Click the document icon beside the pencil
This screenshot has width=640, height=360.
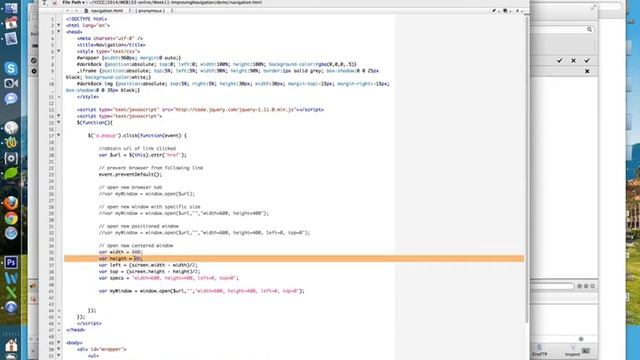[x=505, y=11]
